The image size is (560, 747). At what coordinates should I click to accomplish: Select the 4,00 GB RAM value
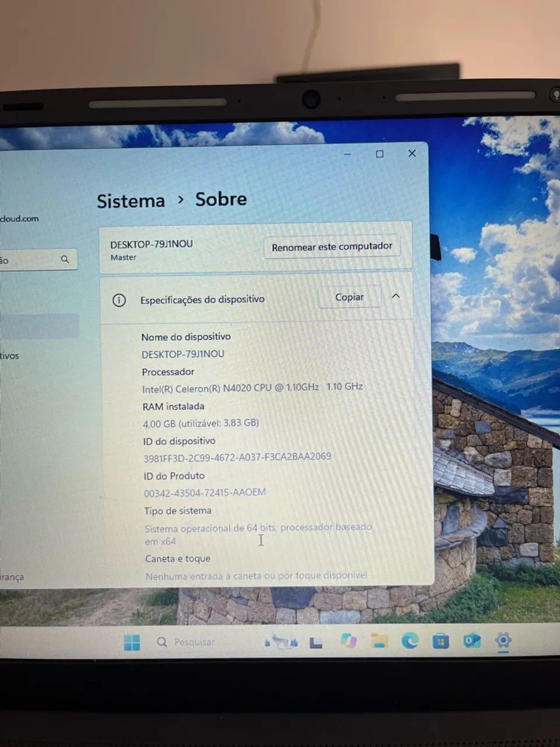pyautogui.click(x=201, y=423)
